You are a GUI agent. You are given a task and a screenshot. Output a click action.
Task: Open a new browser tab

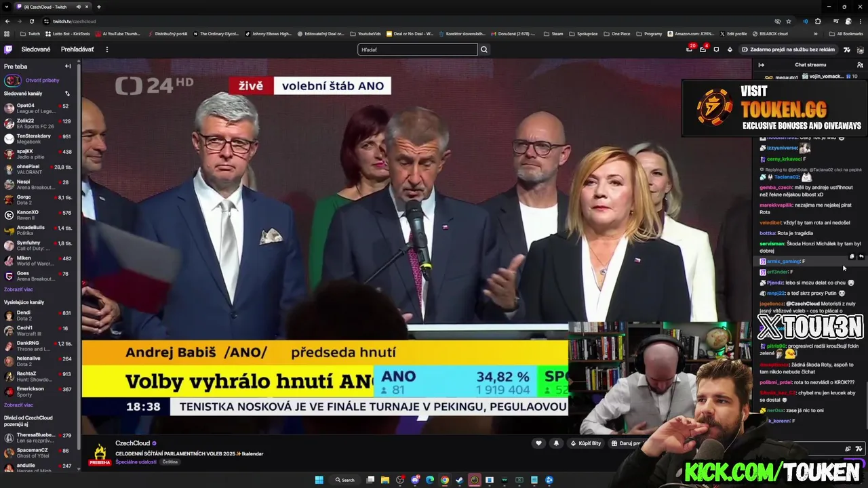click(x=99, y=7)
